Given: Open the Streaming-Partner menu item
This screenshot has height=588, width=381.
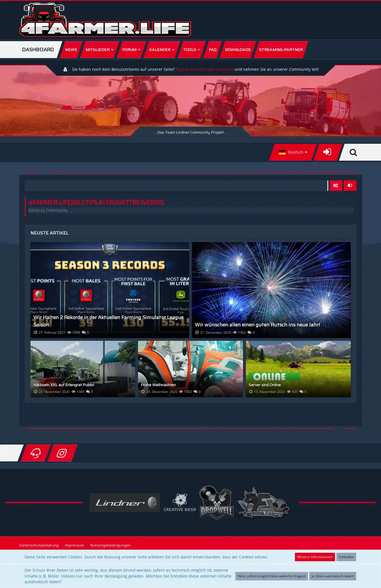Looking at the screenshot, I should (281, 50).
